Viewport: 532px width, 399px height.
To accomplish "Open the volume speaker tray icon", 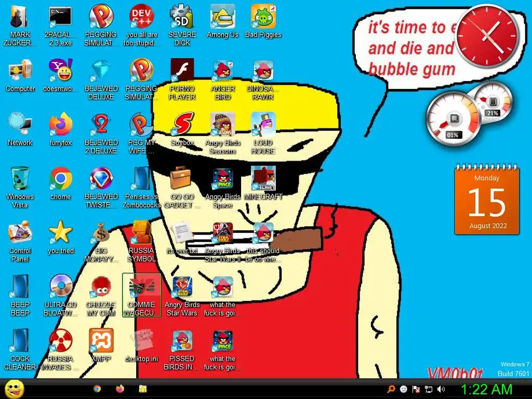I will pyautogui.click(x=441, y=389).
